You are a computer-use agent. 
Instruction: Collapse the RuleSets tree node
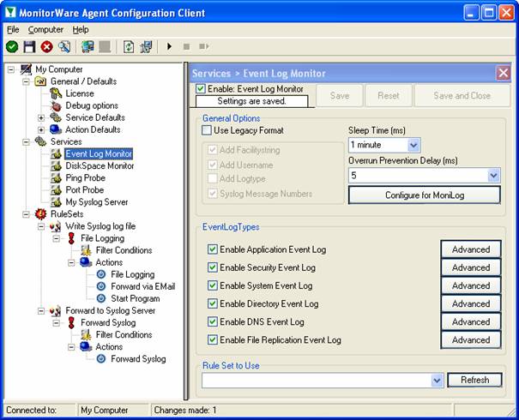(26, 214)
